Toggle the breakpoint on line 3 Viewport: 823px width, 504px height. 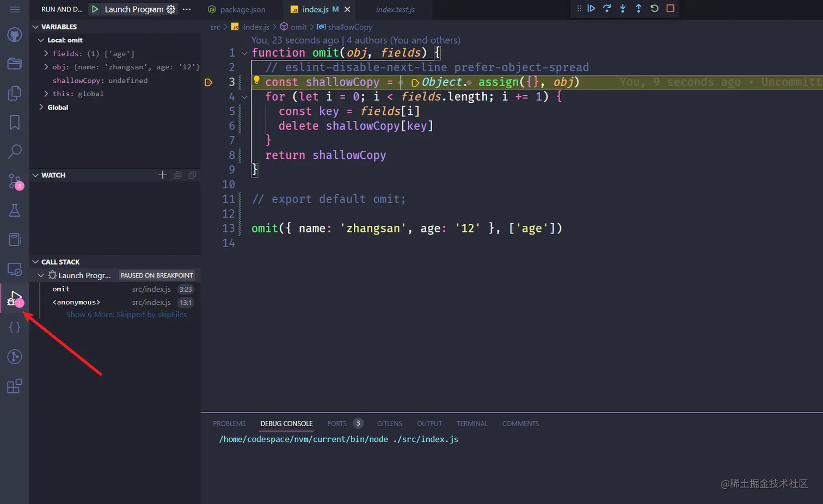pyautogui.click(x=208, y=82)
